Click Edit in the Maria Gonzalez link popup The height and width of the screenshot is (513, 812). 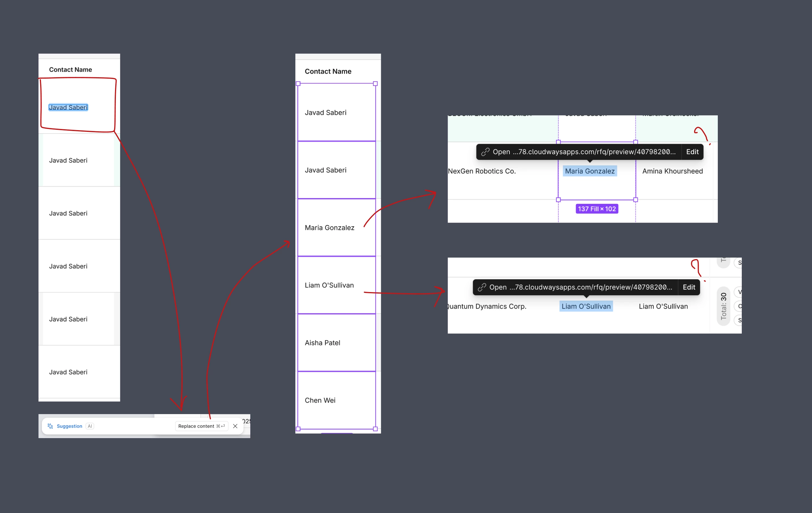[692, 152]
